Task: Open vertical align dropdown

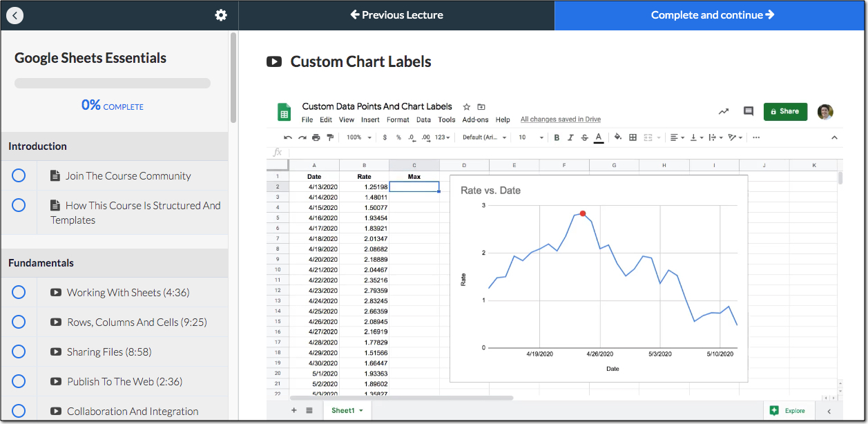Action: pyautogui.click(x=696, y=137)
